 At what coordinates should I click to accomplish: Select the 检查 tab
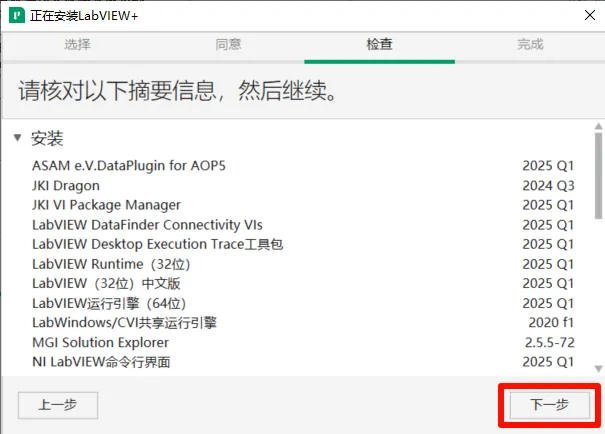tap(379, 44)
